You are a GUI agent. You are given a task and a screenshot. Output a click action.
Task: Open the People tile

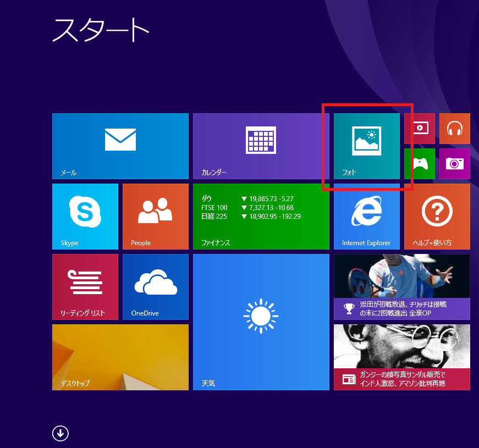click(x=156, y=217)
